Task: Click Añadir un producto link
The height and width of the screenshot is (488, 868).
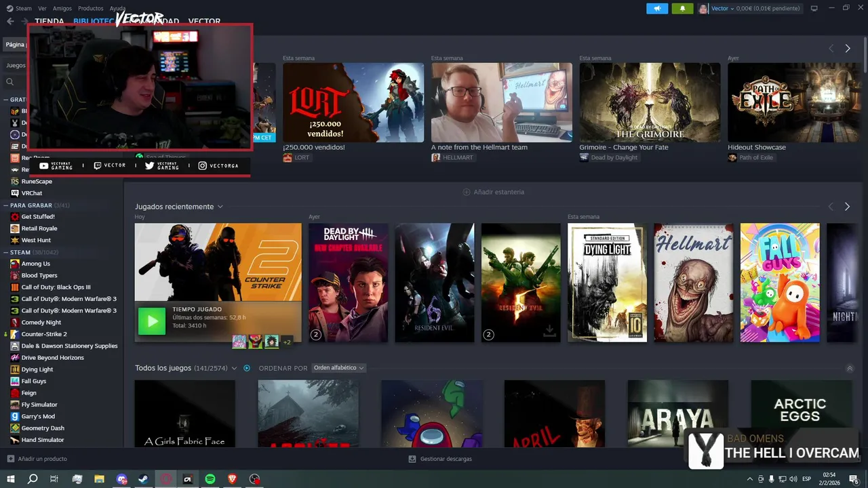Action: (x=43, y=459)
